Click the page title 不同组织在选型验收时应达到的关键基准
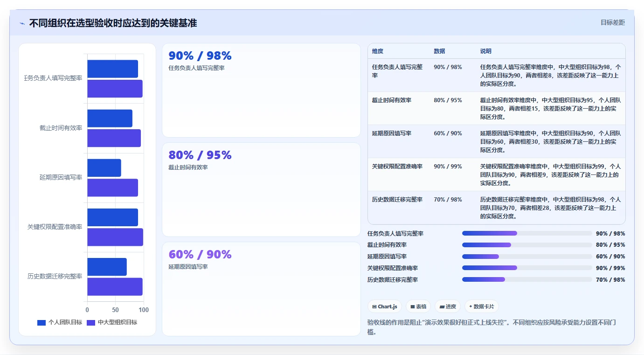The width and height of the screenshot is (644, 355). [x=113, y=23]
